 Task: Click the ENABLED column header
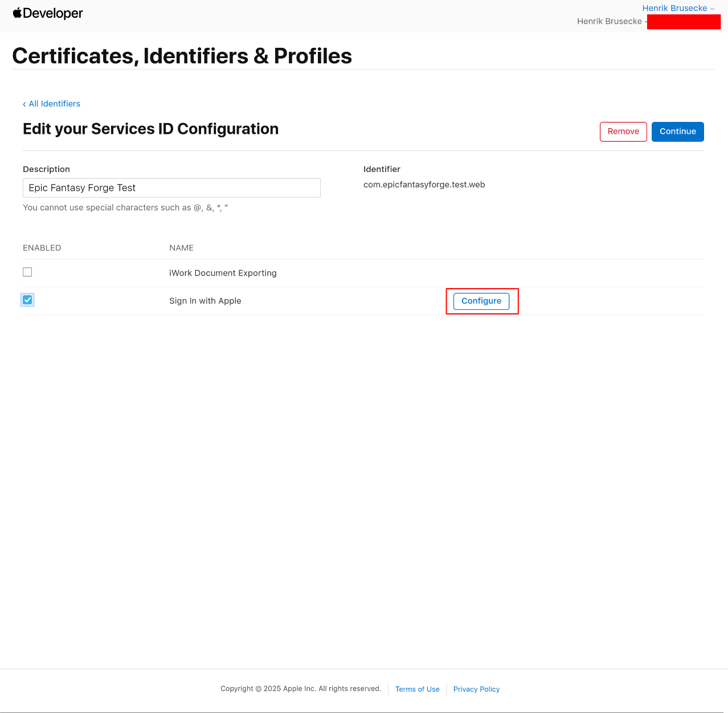(42, 248)
